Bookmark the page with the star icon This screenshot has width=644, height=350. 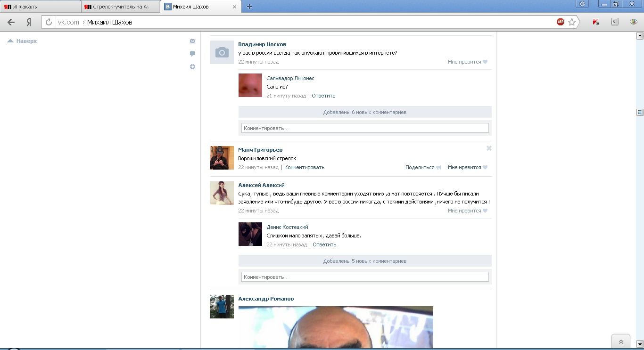coord(572,22)
